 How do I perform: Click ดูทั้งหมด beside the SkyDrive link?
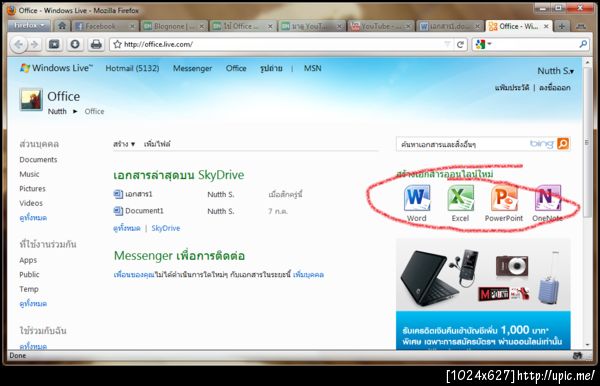(127, 228)
